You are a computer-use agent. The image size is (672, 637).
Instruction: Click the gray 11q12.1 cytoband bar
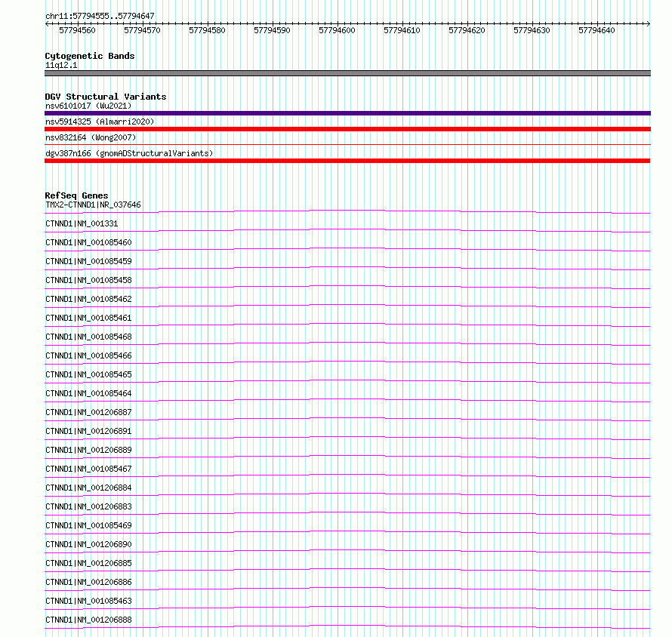pos(347,73)
